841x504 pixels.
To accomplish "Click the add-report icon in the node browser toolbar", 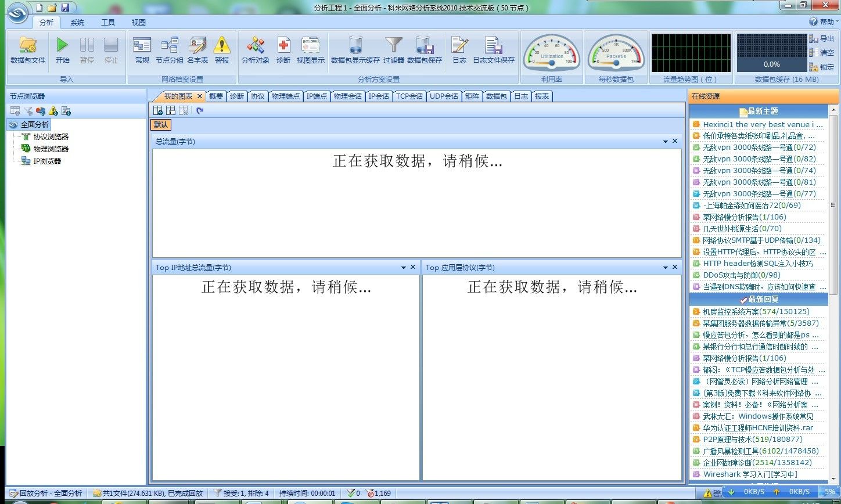I will coord(66,111).
